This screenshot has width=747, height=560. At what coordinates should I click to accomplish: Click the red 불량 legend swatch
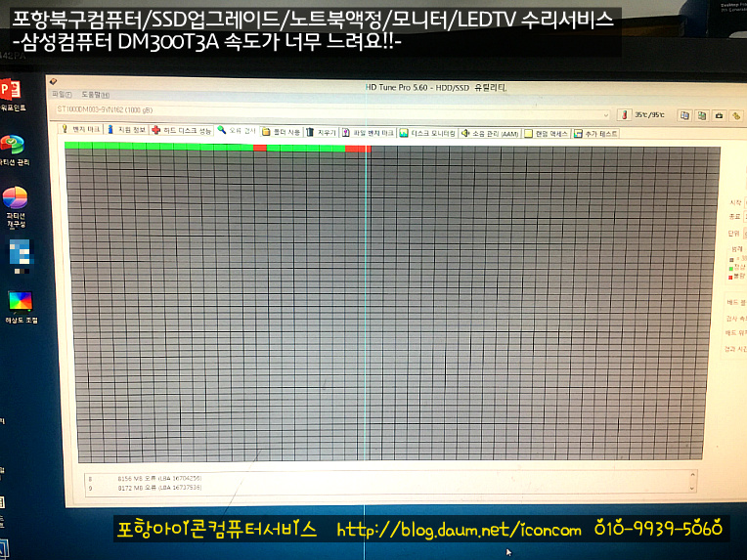point(730,278)
